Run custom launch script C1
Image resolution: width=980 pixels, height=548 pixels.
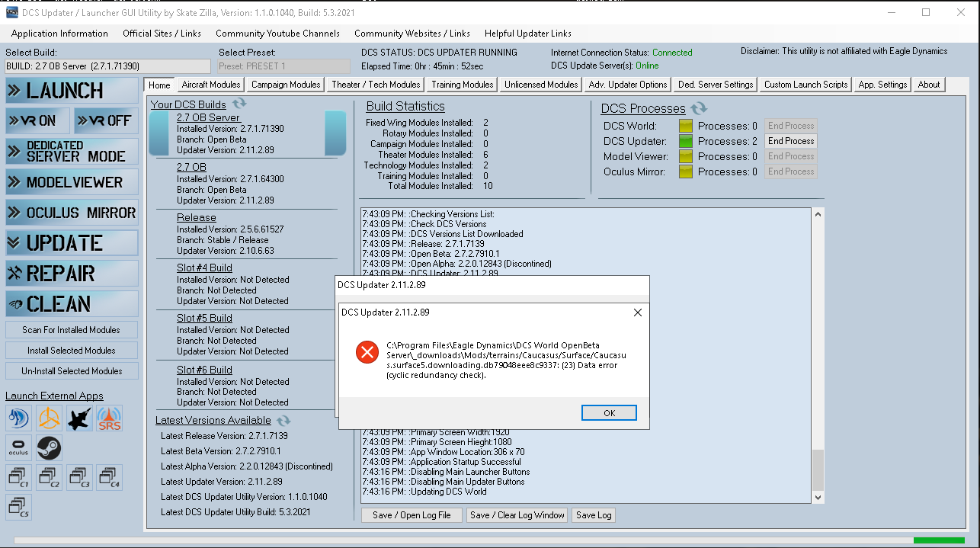[18, 478]
